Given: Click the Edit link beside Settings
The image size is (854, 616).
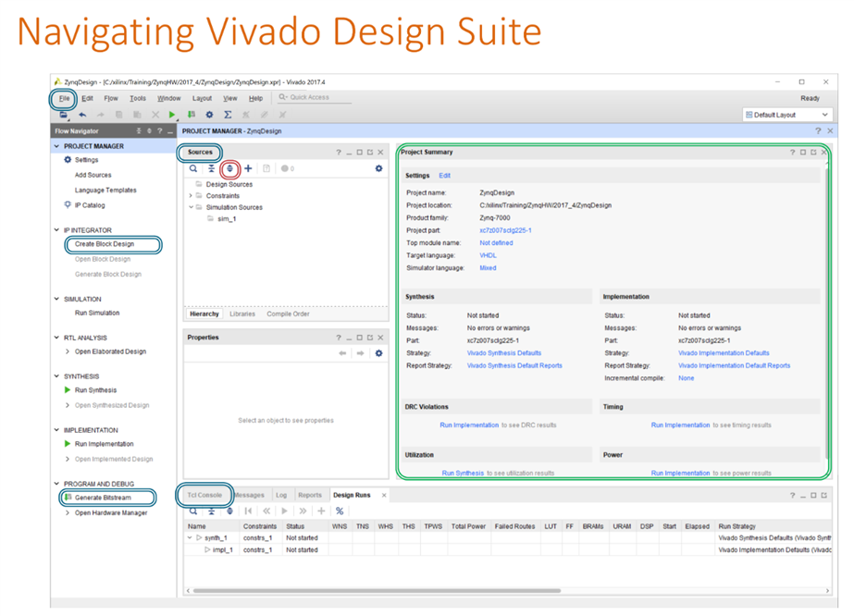Looking at the screenshot, I should tap(444, 176).
